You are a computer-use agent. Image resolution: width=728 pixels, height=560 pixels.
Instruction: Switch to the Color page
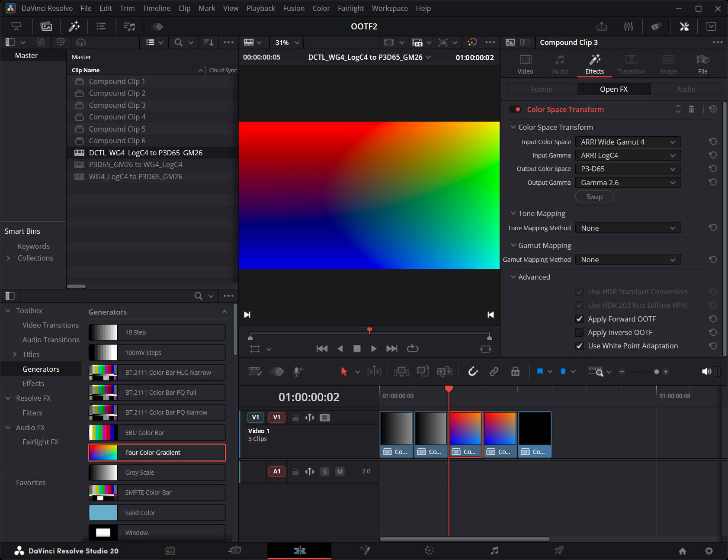click(x=429, y=550)
